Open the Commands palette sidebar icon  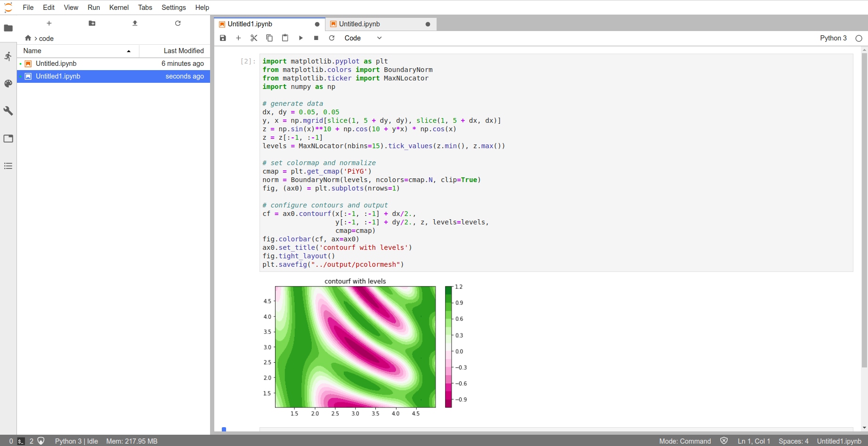pos(8,84)
